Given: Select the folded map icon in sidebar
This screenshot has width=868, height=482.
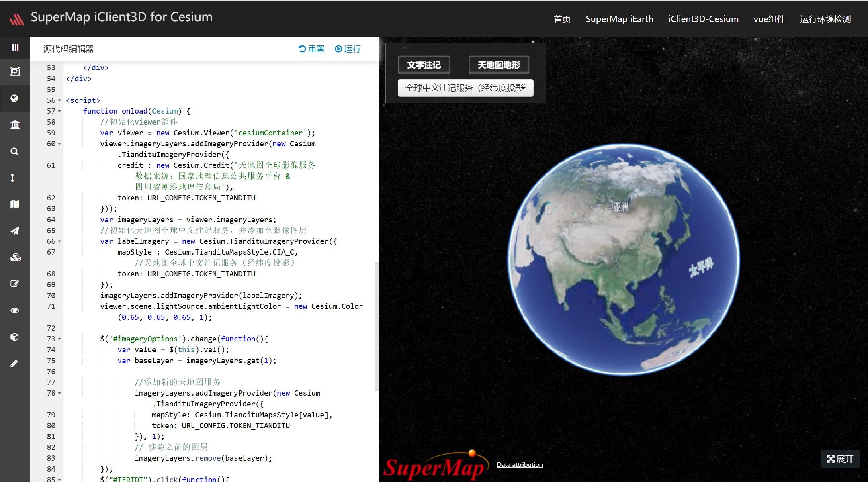Looking at the screenshot, I should (15, 204).
